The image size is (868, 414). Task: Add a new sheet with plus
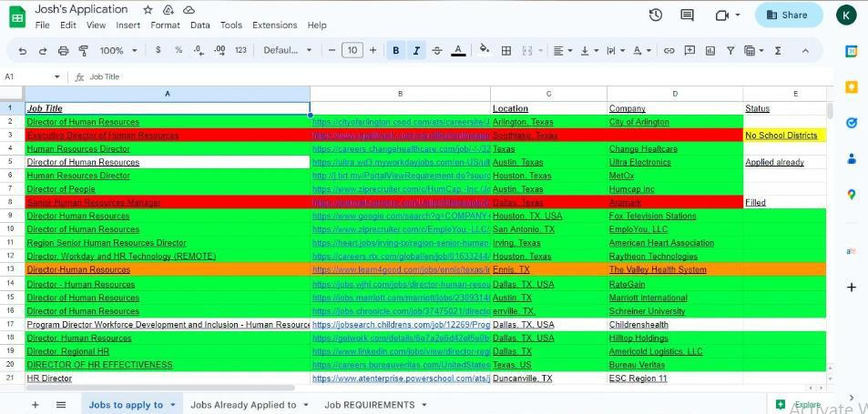pyautogui.click(x=36, y=405)
